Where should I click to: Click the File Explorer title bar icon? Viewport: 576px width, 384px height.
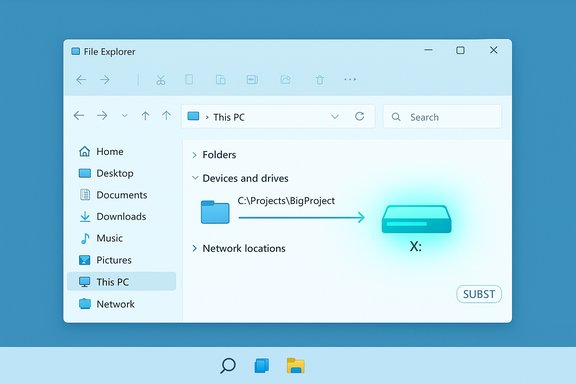click(76, 51)
